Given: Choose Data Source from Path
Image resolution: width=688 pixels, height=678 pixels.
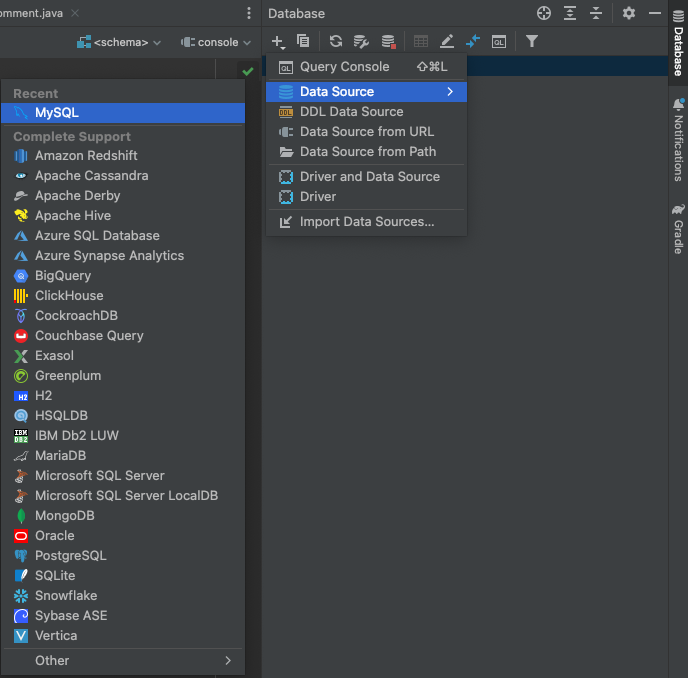Looking at the screenshot, I should tap(366, 152).
